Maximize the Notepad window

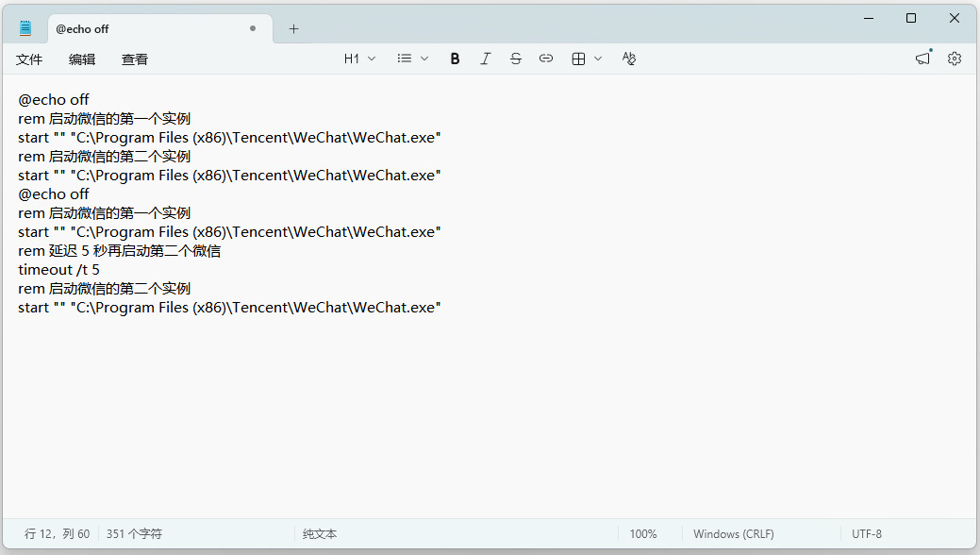[911, 18]
